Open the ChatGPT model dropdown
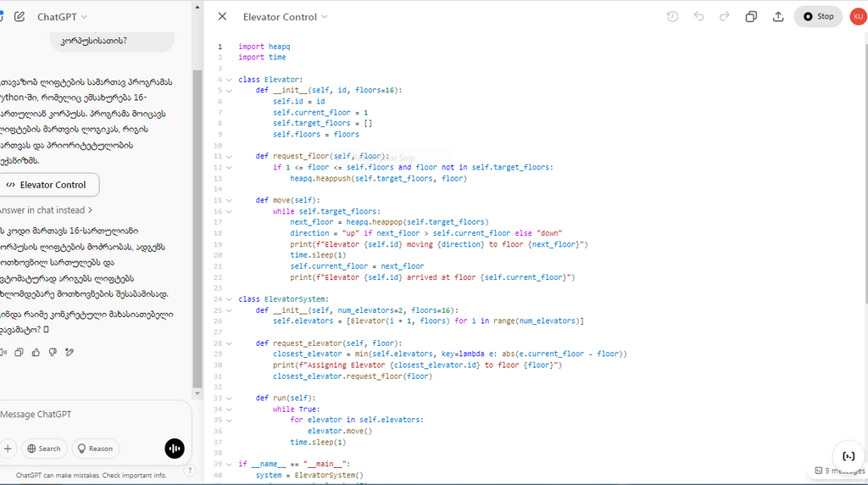This screenshot has width=868, height=485. 62,17
